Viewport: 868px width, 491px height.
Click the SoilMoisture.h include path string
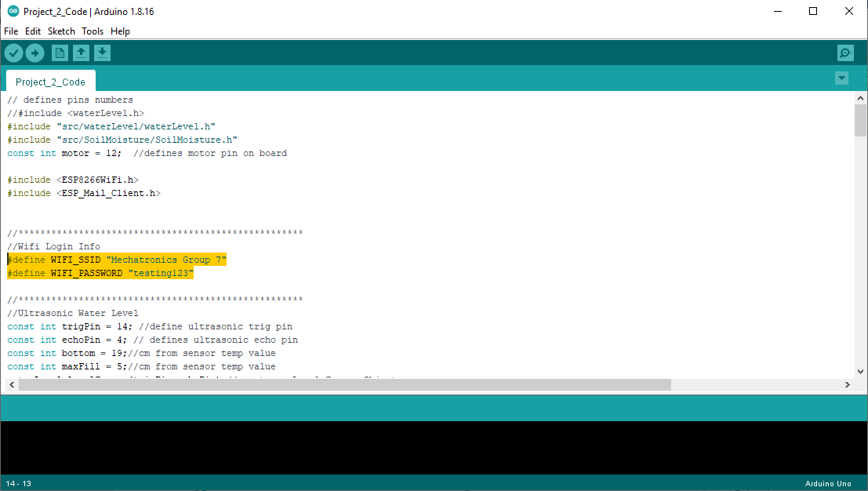coord(147,140)
